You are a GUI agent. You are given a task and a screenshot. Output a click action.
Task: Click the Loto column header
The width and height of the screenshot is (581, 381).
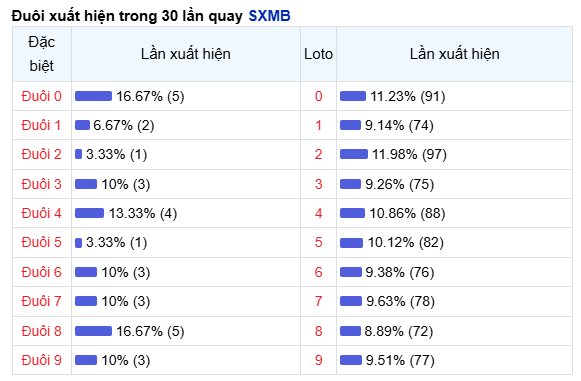(x=319, y=54)
